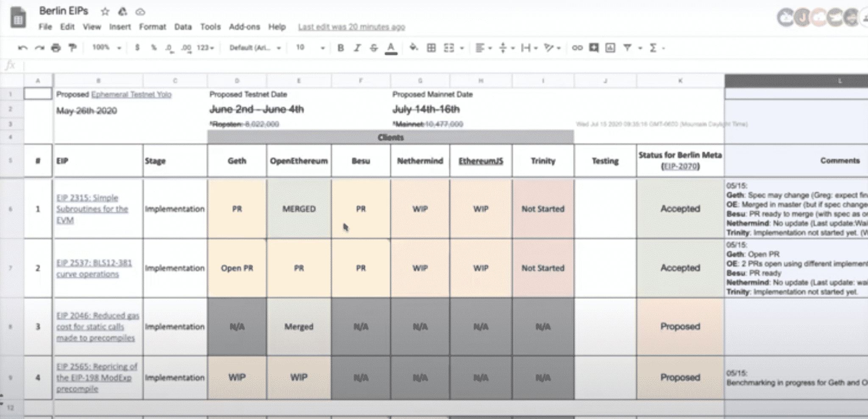Click the insert link icon
This screenshot has width=868, height=419.
577,48
